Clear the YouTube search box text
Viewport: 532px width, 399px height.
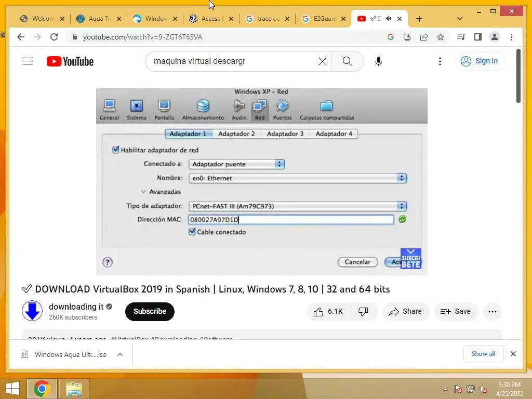tap(322, 61)
